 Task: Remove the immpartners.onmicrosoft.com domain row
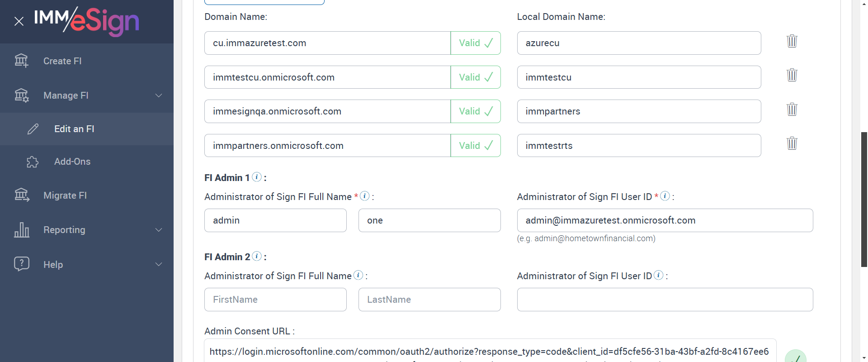click(x=792, y=143)
